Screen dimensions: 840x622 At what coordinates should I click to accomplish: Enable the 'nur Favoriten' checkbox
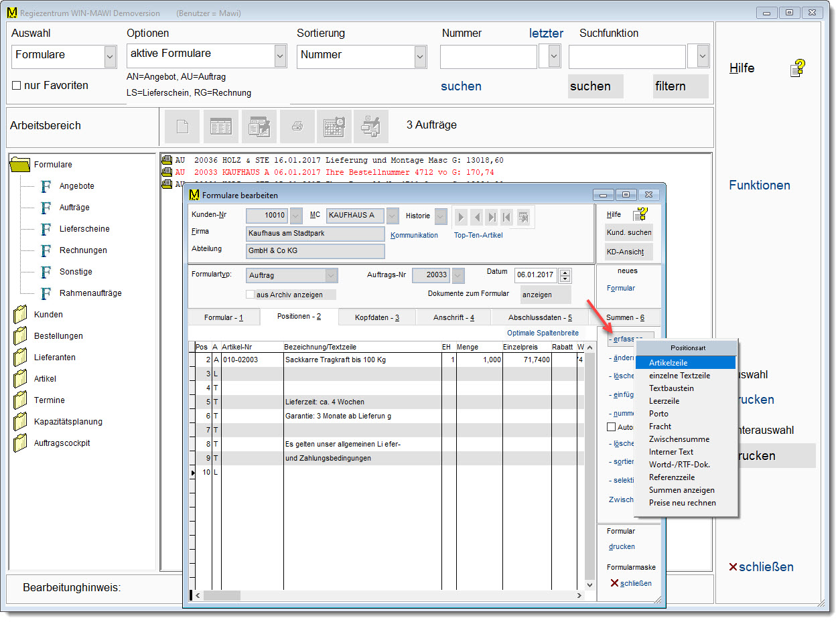click(17, 86)
